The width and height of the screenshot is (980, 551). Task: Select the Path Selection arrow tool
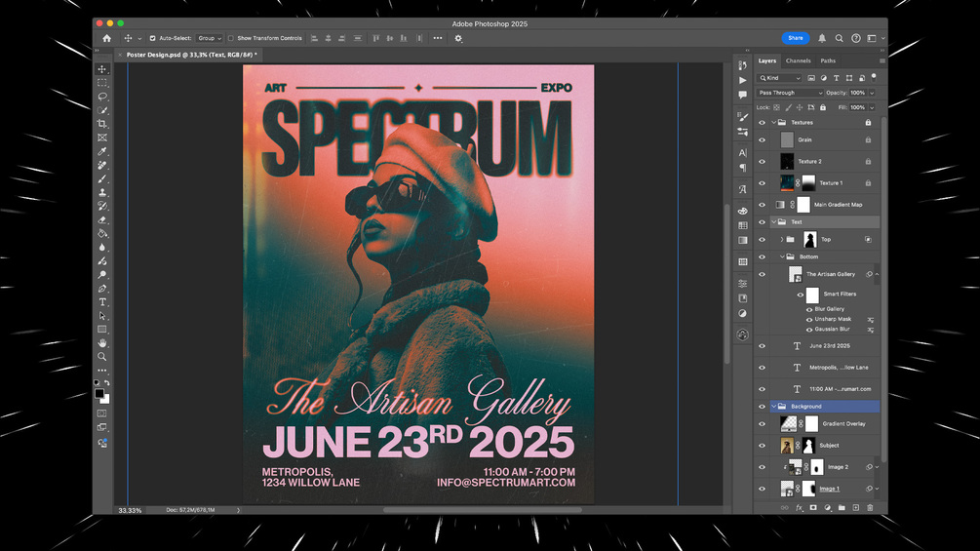101,316
